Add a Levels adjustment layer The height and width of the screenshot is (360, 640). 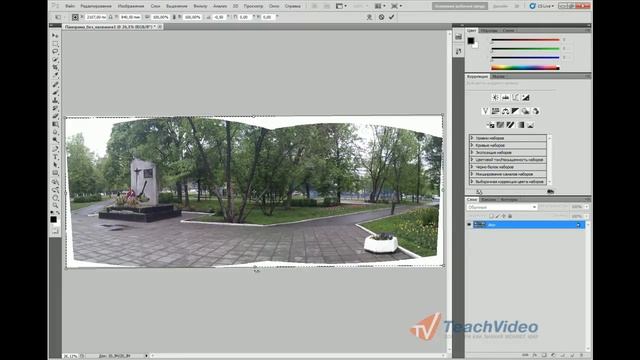coord(505,98)
